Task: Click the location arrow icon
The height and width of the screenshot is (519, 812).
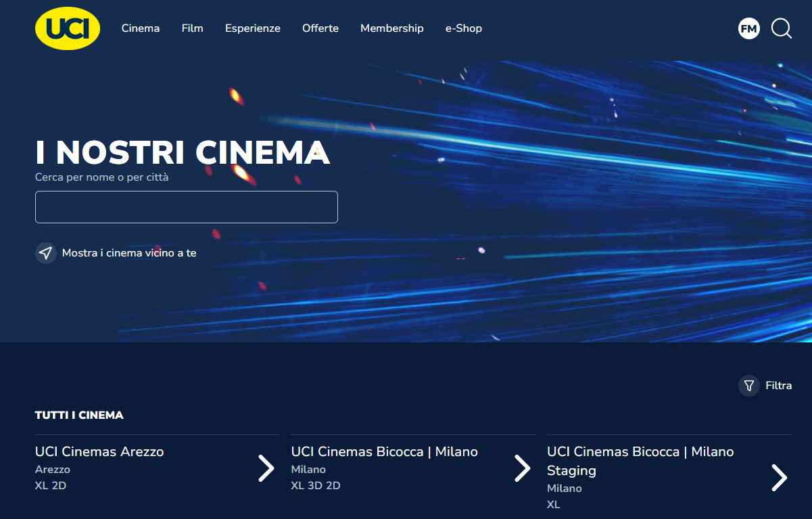Action: (x=46, y=253)
